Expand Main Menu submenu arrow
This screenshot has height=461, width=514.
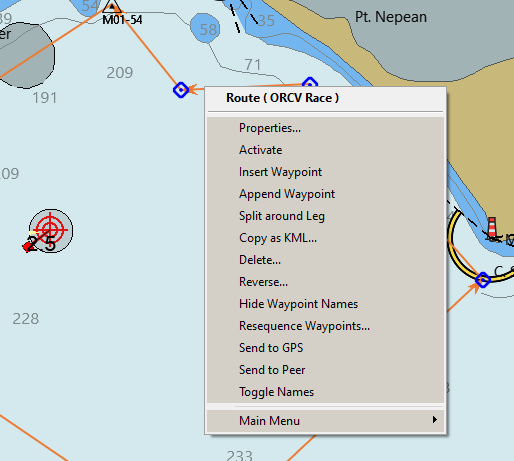coord(434,420)
